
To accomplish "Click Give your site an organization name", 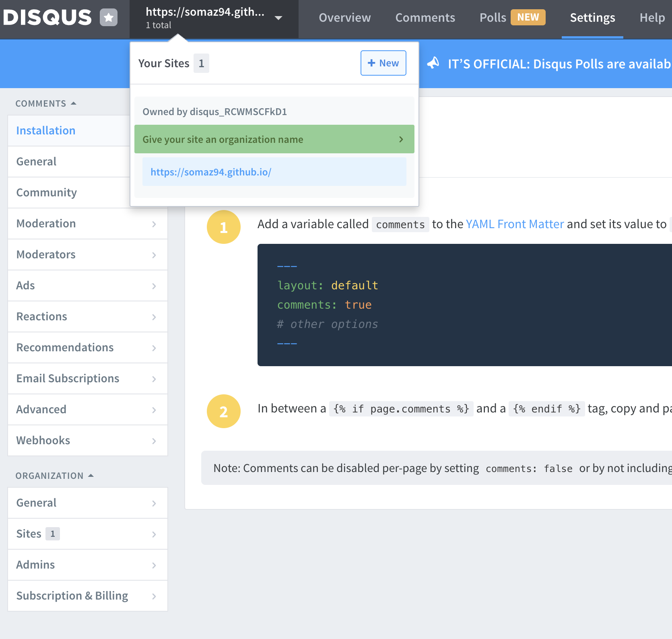I will click(x=274, y=139).
